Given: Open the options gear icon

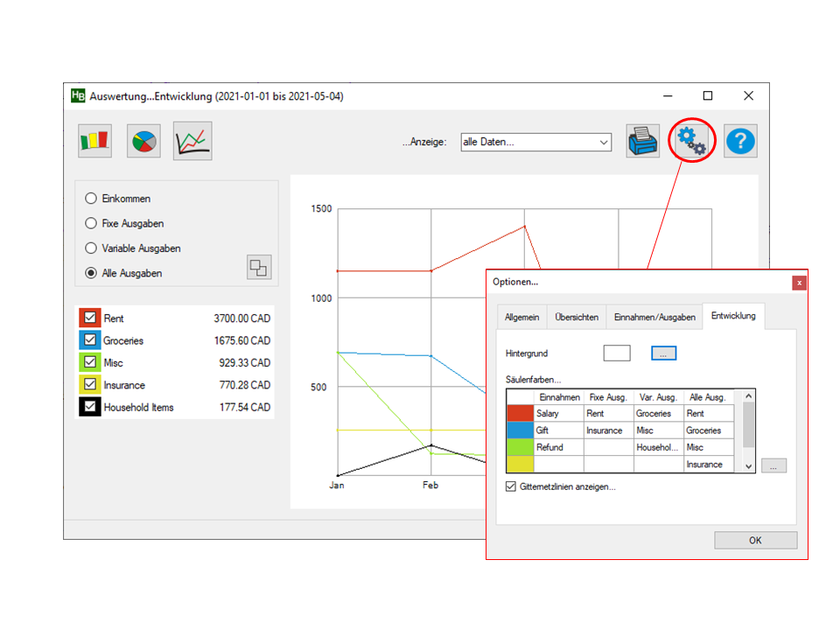Looking at the screenshot, I should tap(691, 141).
